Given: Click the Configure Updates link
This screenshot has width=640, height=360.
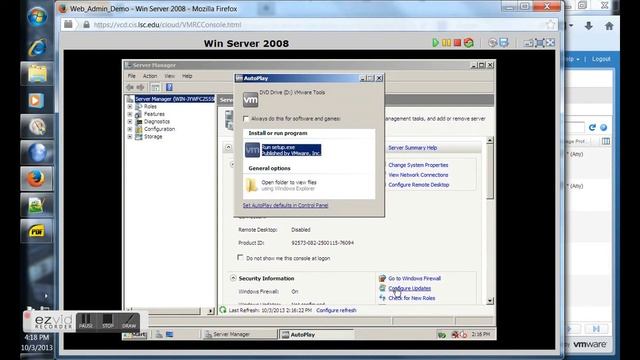Looking at the screenshot, I should pyautogui.click(x=409, y=288).
